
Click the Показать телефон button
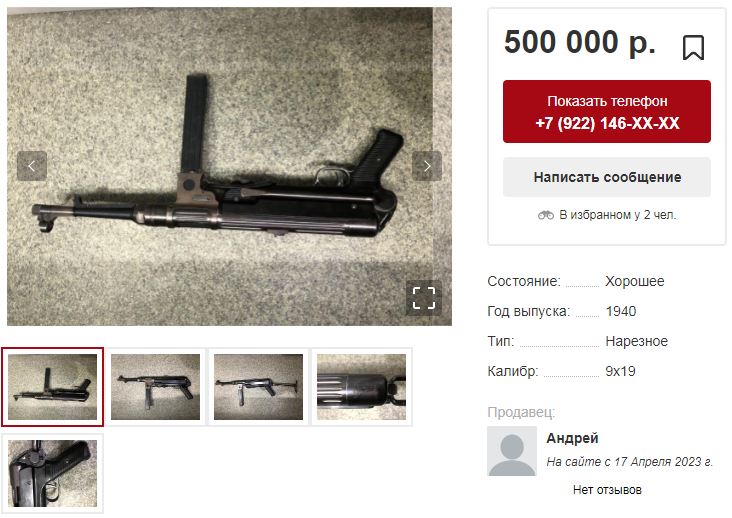(x=607, y=112)
